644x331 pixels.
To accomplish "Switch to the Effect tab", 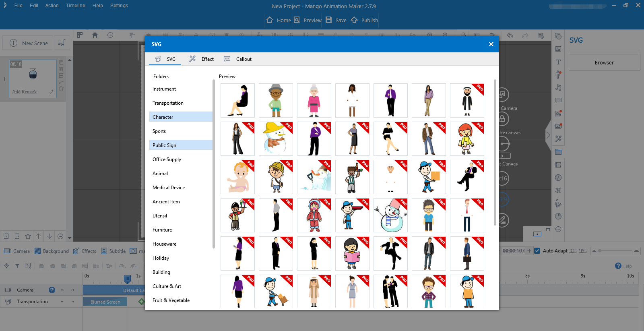I will (x=202, y=59).
